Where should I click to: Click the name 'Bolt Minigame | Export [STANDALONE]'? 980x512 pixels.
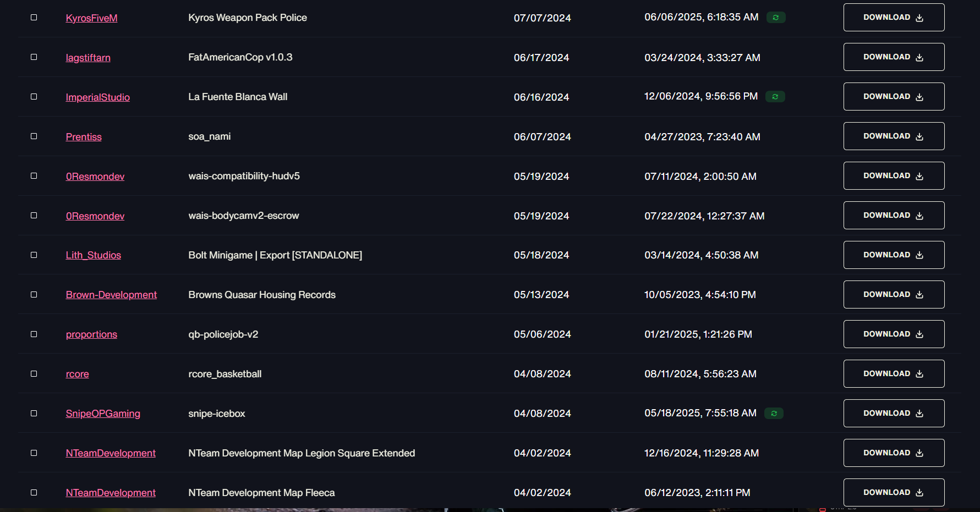coord(275,255)
